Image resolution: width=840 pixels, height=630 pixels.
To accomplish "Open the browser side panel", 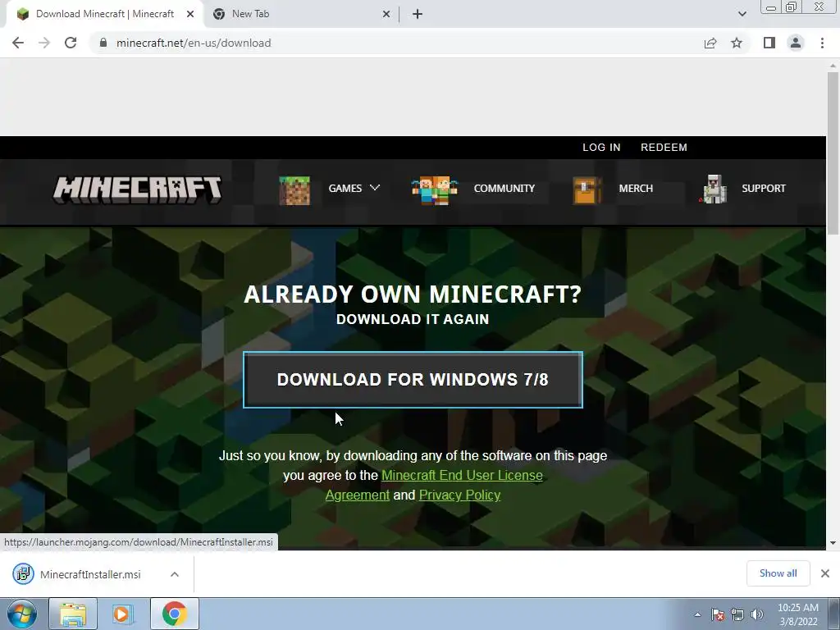I will click(769, 43).
